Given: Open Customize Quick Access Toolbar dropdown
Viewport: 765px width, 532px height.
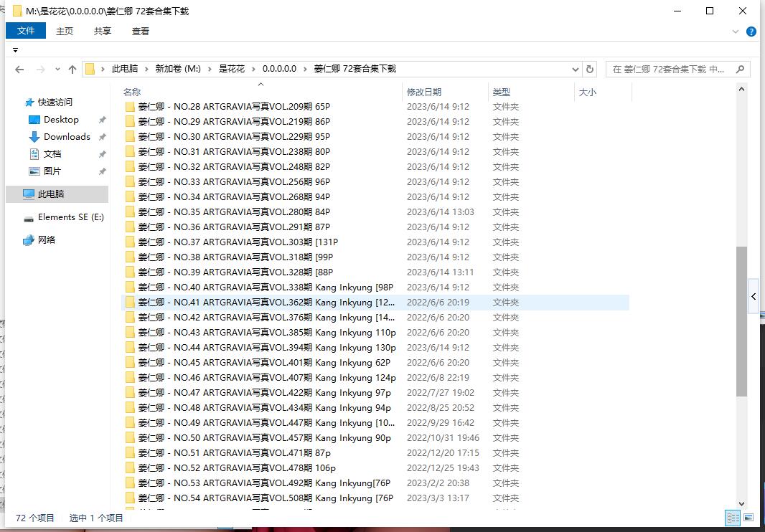Looking at the screenshot, I should coord(15,50).
